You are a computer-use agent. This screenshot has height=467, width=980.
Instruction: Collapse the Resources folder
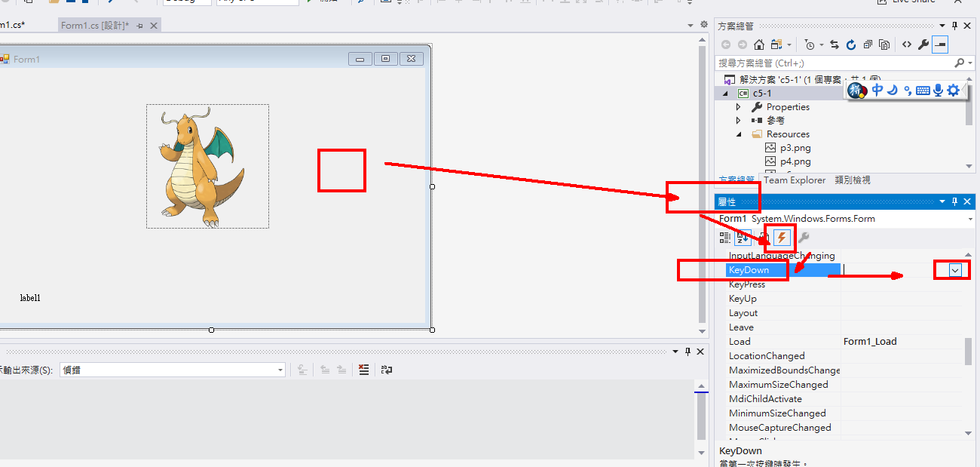pyautogui.click(x=739, y=134)
